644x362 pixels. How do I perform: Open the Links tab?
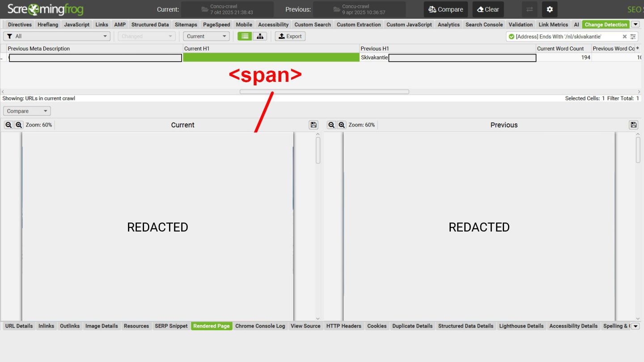pyautogui.click(x=102, y=25)
